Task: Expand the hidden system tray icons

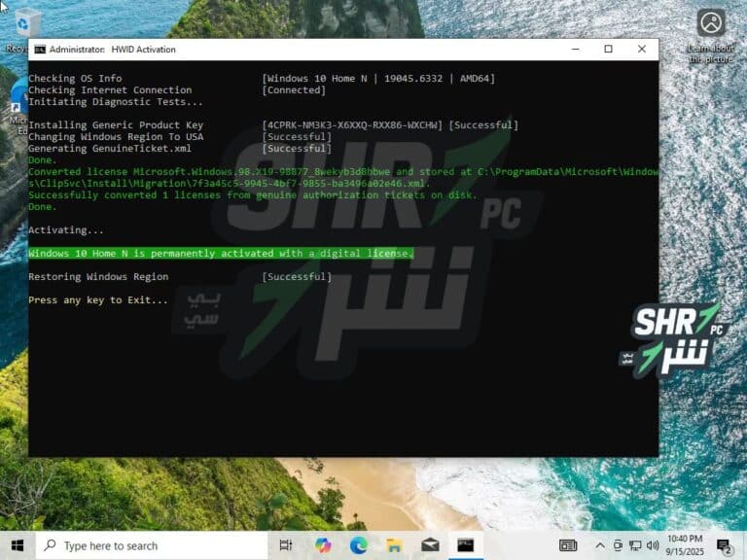Action: point(600,545)
